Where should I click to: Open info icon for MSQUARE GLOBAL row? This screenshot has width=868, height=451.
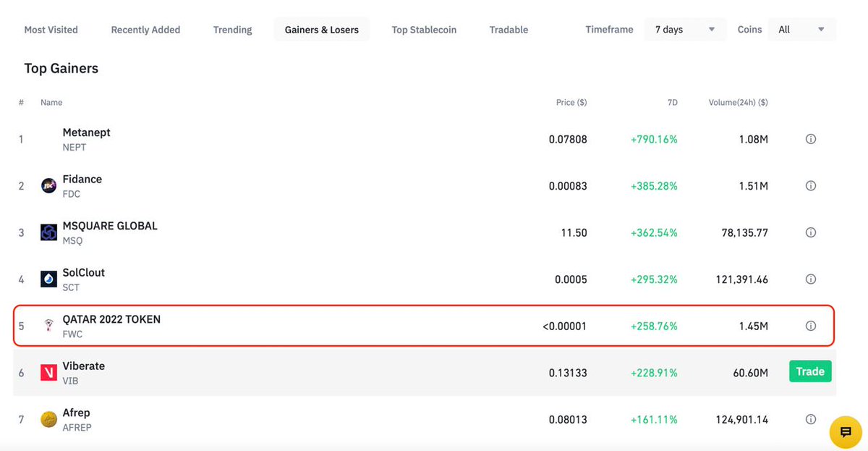coord(810,232)
